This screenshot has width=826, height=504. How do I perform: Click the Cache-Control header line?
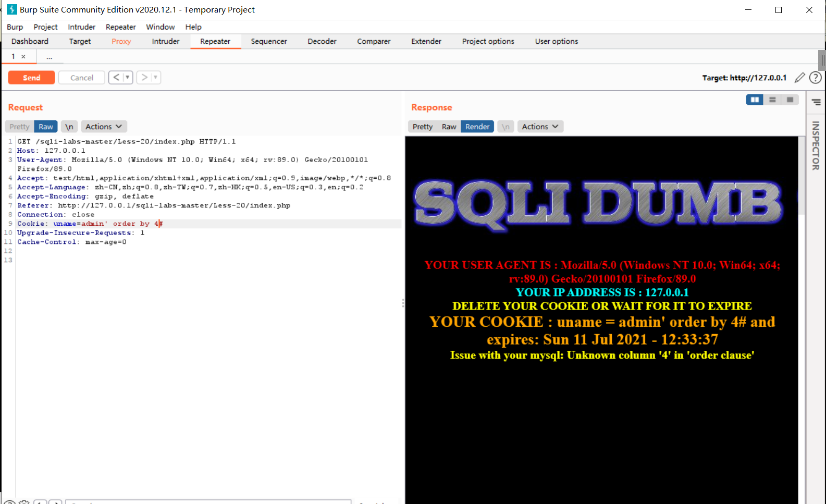click(72, 242)
